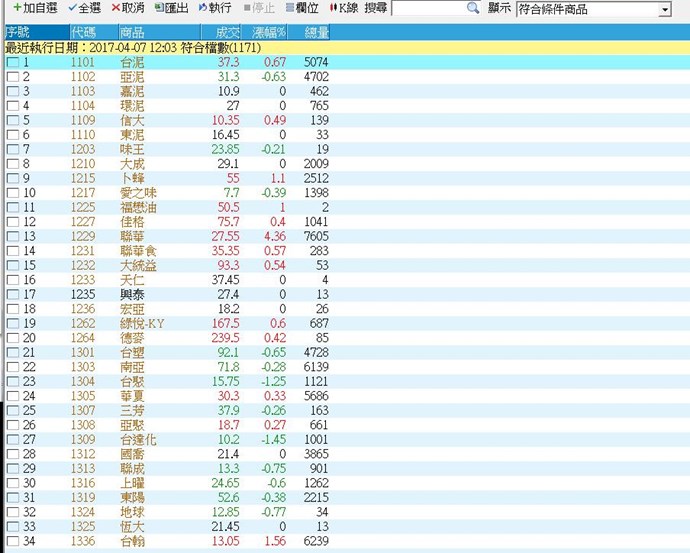Sort by the 代碼 column header
This screenshot has width=690, height=553.
coord(94,32)
